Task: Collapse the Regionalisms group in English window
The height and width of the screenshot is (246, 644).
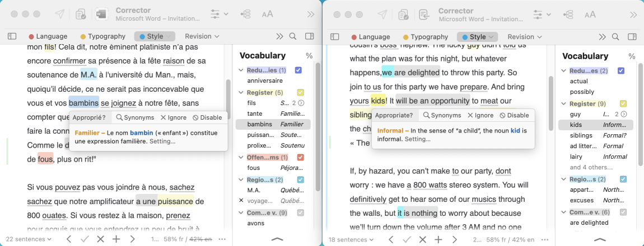Action: (563, 179)
